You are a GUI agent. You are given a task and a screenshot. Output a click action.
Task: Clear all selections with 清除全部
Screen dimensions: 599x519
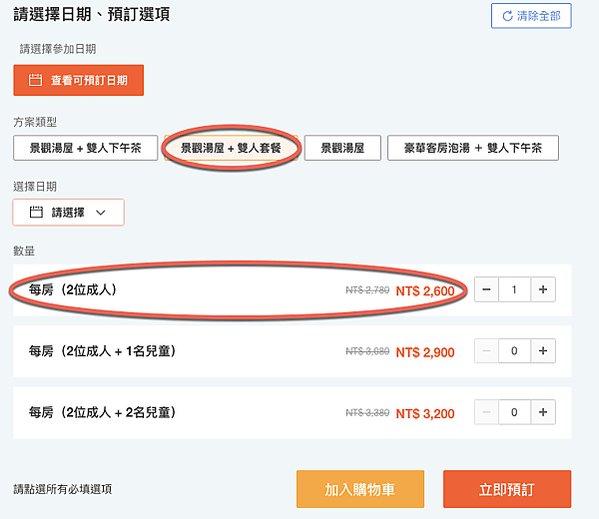coord(531,16)
